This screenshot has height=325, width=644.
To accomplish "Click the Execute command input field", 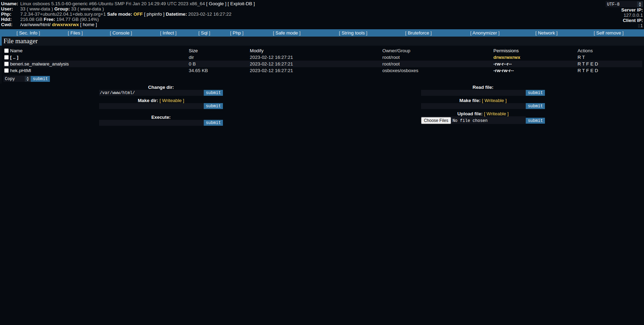I will [x=151, y=123].
